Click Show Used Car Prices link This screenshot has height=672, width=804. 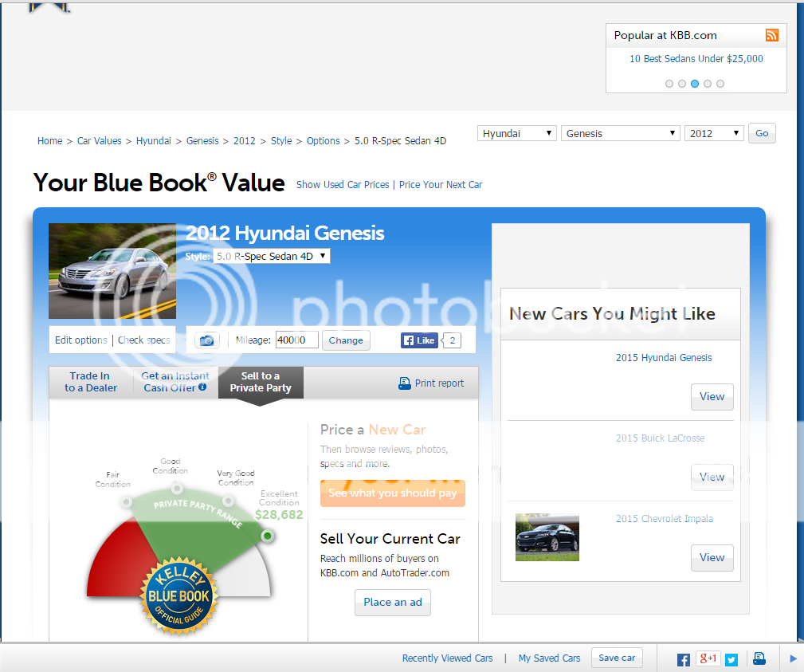click(343, 185)
